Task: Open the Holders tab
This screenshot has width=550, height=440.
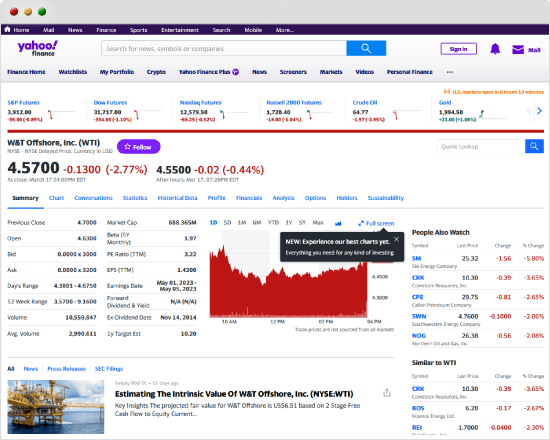Action: click(x=347, y=198)
